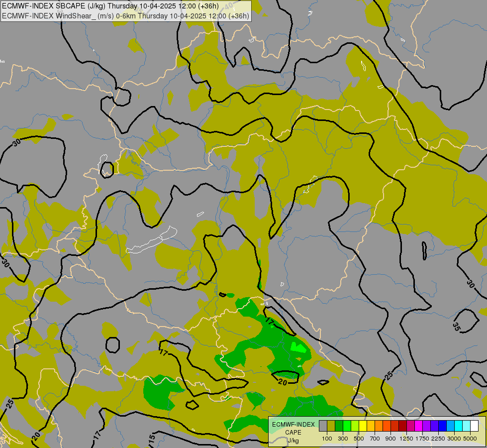Select the dark green CAPE legend swatch
Image resolution: width=487 pixels, height=448 pixels.
pyautogui.click(x=339, y=426)
